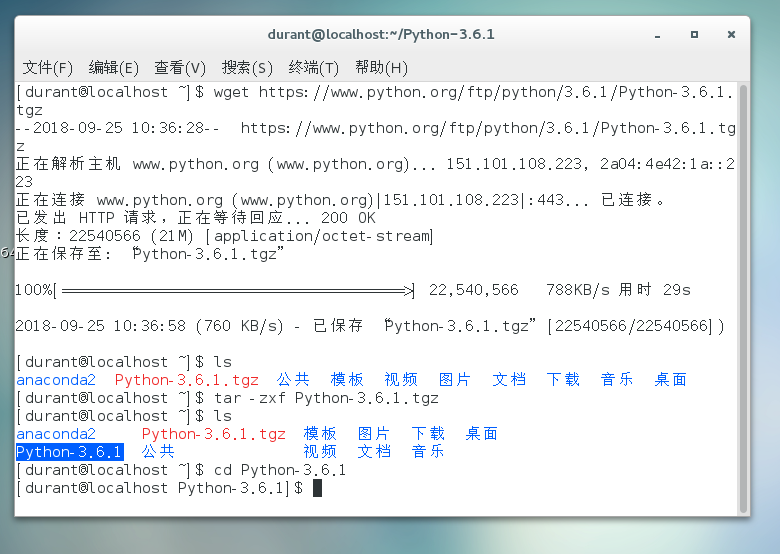The width and height of the screenshot is (780, 554).
Task: Click '151.101.108.223, ' IP address in resolve line
Action: (x=517, y=164)
